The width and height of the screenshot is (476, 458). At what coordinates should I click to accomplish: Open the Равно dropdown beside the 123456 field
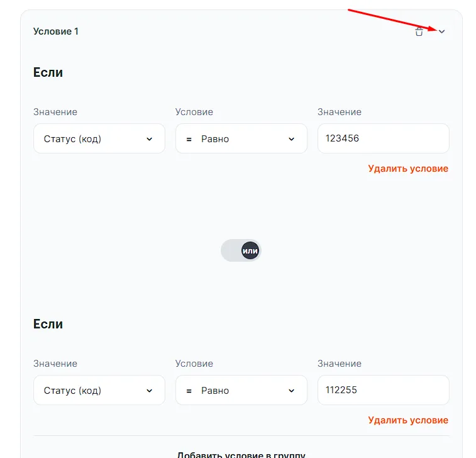coord(241,138)
